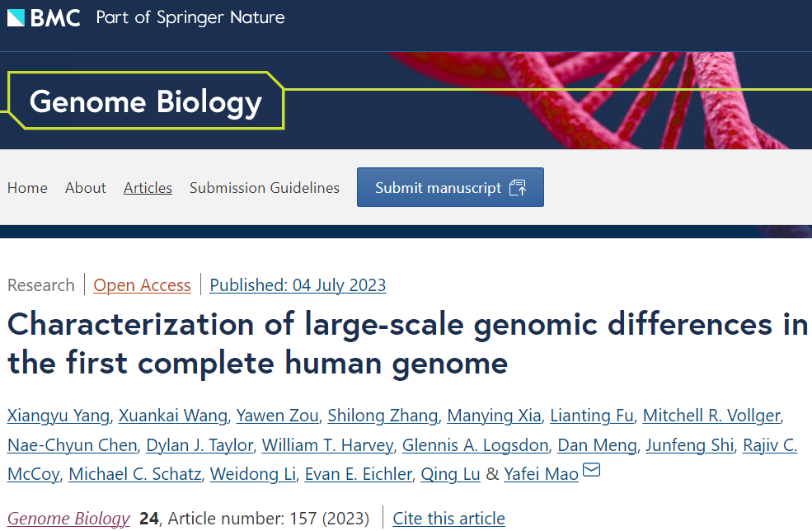Go to the Articles section
The height and width of the screenshot is (531, 812).
click(x=148, y=188)
